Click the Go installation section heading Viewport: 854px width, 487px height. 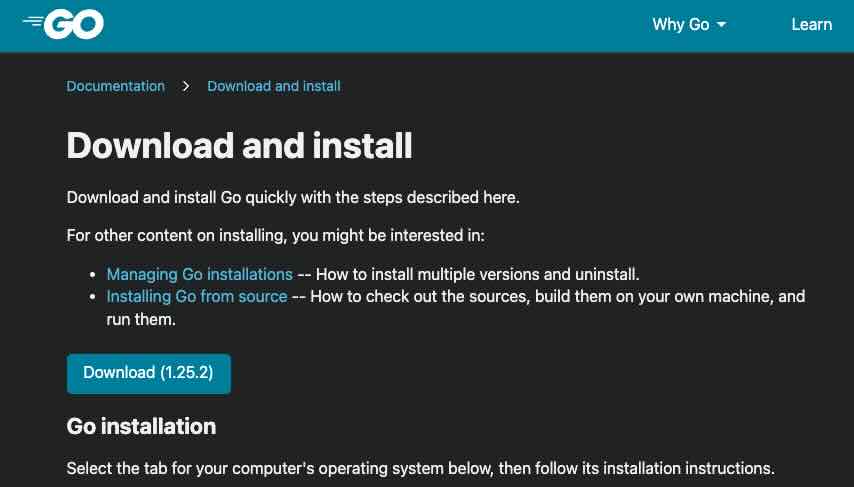[141, 426]
